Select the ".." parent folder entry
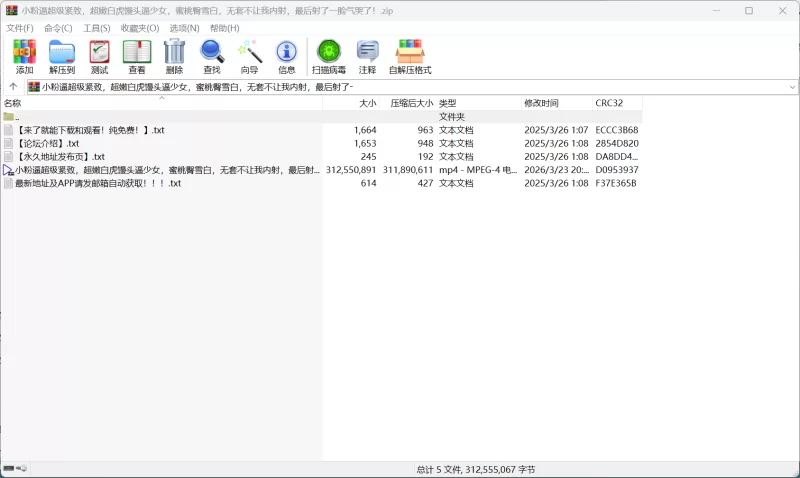Image resolution: width=800 pixels, height=478 pixels. 16,117
